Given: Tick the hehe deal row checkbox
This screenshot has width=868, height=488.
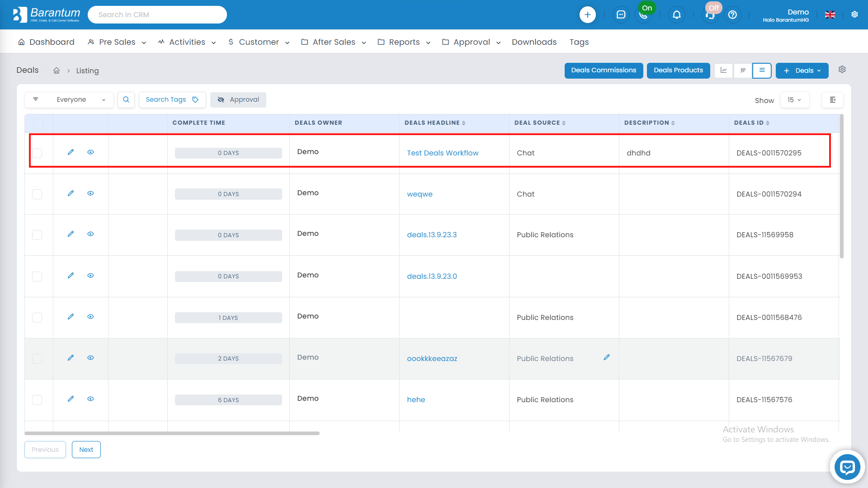Looking at the screenshot, I should pyautogui.click(x=37, y=400).
